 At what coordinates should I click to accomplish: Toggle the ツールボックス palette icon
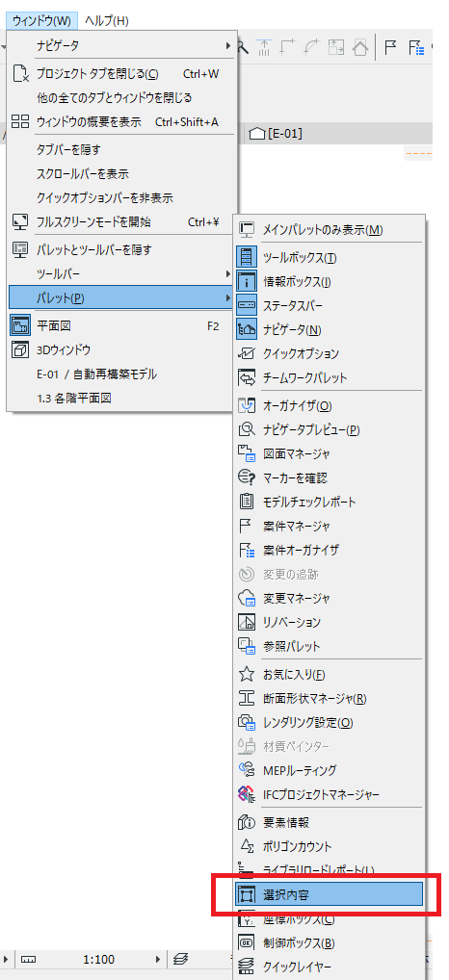[x=247, y=257]
